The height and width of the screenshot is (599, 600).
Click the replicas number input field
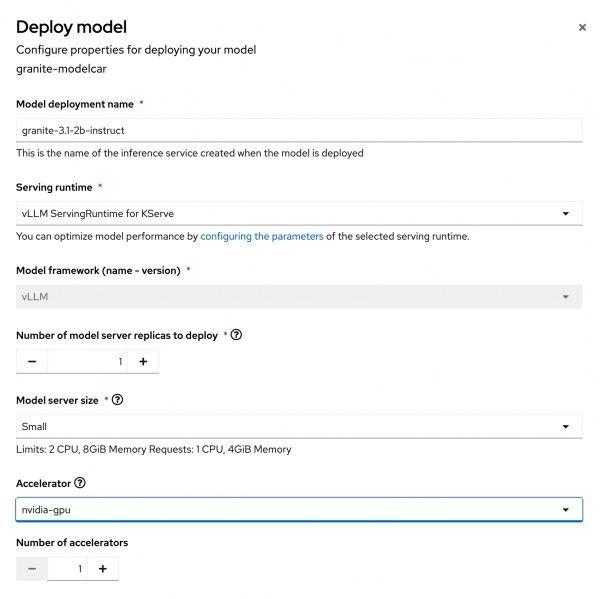pyautogui.click(x=88, y=361)
